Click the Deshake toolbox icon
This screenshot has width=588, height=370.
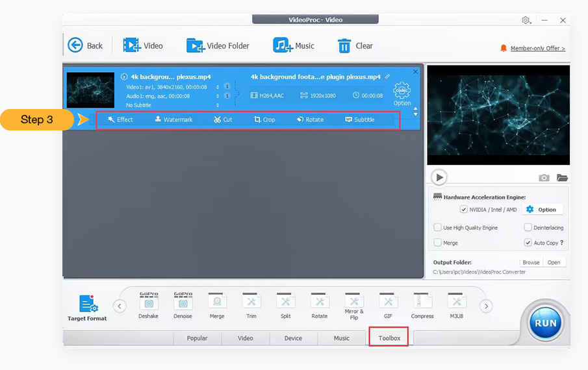click(x=149, y=303)
